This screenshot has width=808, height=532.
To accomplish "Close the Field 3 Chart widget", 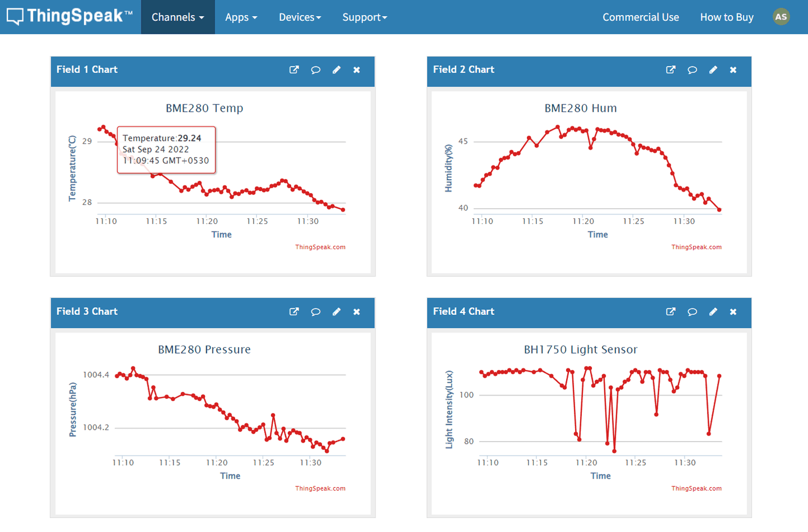I will coord(357,311).
